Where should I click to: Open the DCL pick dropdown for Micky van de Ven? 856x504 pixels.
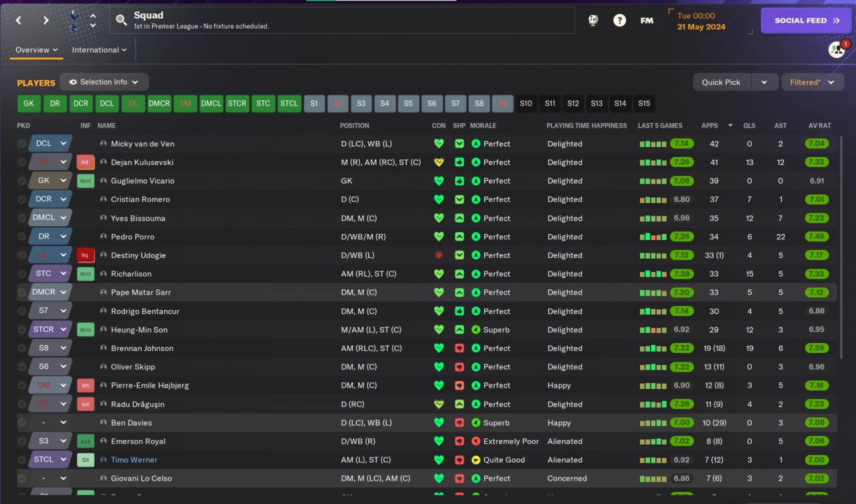(51, 144)
